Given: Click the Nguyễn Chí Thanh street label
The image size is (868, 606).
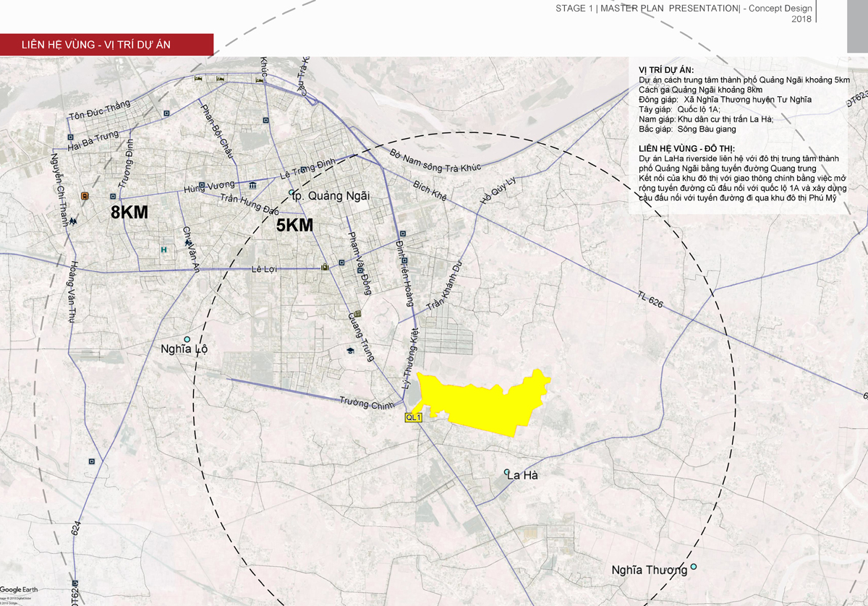Looking at the screenshot, I should [x=59, y=189].
